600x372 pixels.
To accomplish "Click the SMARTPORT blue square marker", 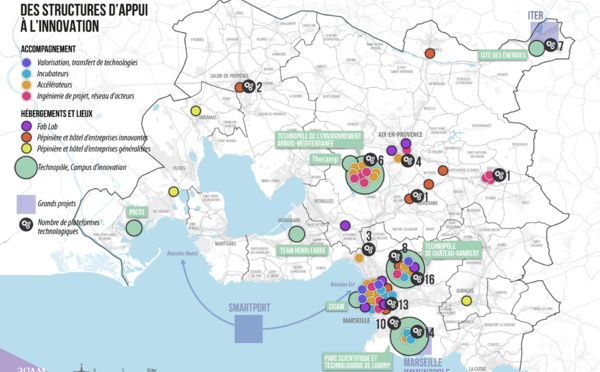I will coord(249,329).
